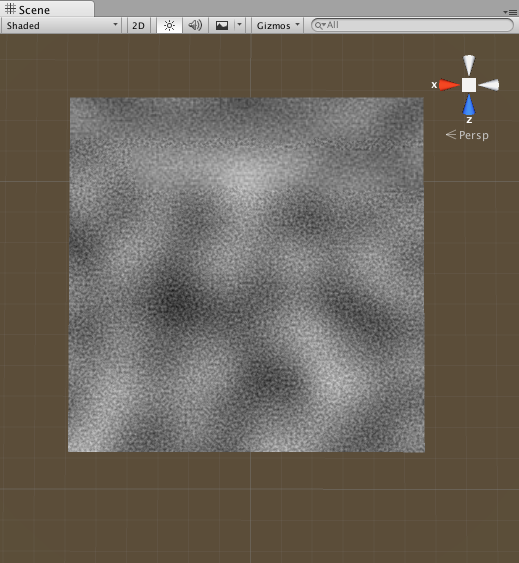Click the search field labeled All

[x=412, y=25]
